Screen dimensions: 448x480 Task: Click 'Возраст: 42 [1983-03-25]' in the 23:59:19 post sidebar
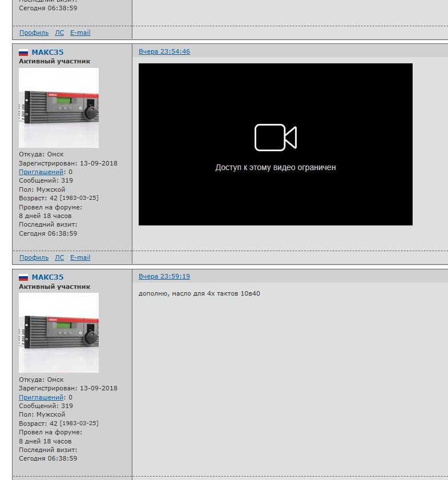[59, 423]
